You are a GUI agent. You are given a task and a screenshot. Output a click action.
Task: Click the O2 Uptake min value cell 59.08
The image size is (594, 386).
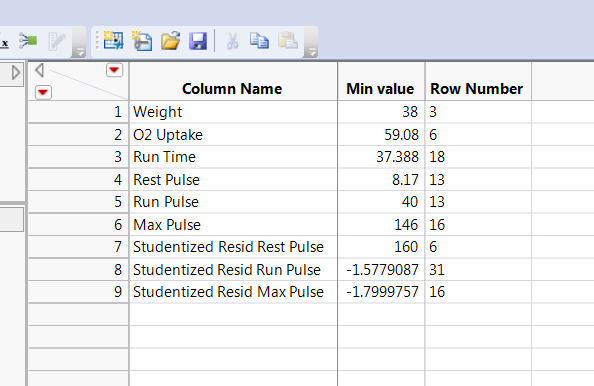(x=381, y=135)
